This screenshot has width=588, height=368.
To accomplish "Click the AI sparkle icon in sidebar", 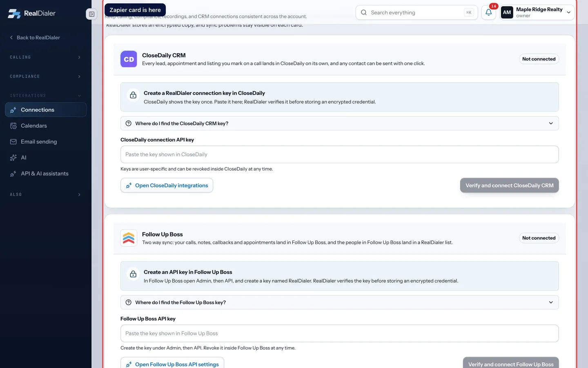I will click(13, 157).
